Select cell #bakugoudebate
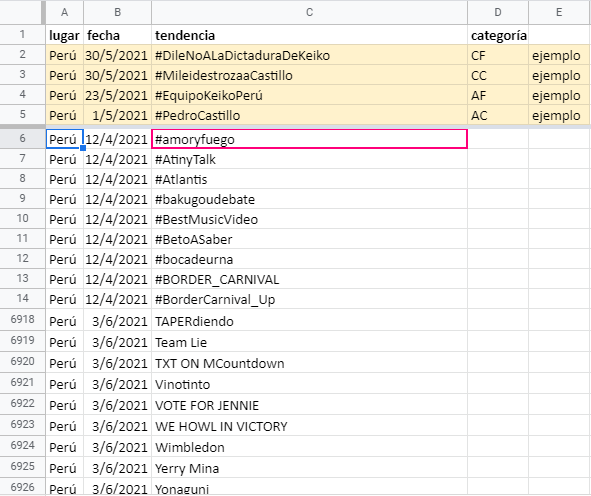Viewport: 591px width, 496px height. click(x=309, y=199)
